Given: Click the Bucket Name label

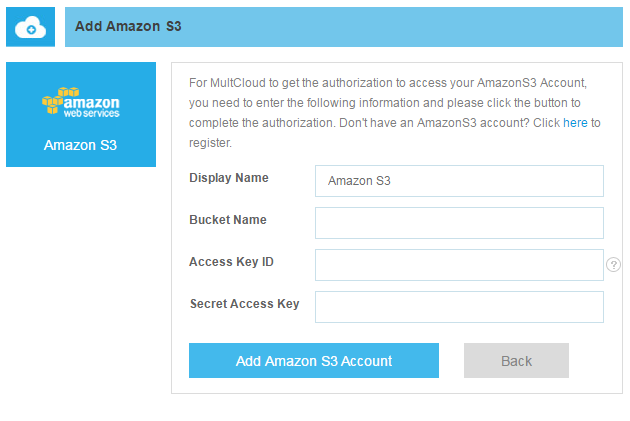Looking at the screenshot, I should click(228, 220).
